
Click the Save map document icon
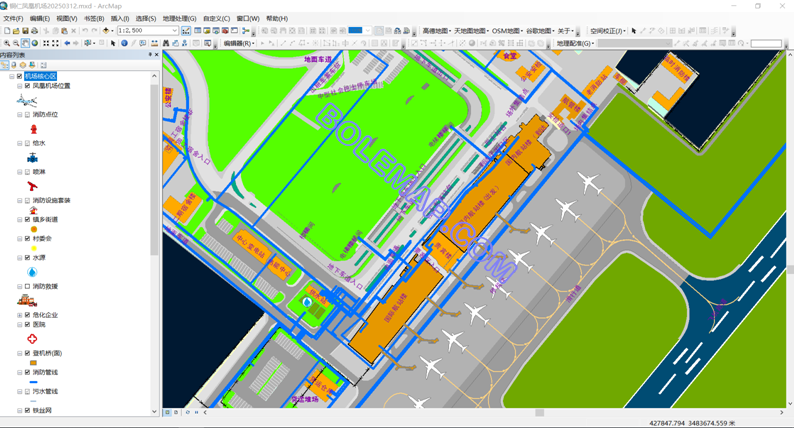pyautogui.click(x=25, y=31)
